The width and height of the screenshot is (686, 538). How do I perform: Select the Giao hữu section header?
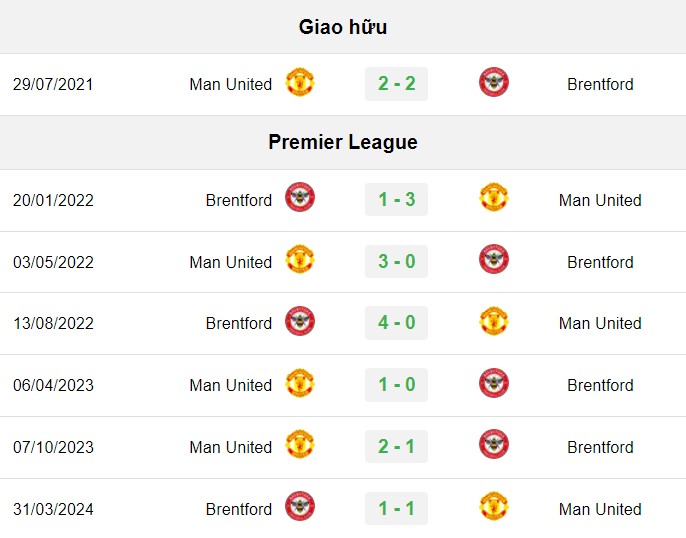[x=343, y=27]
